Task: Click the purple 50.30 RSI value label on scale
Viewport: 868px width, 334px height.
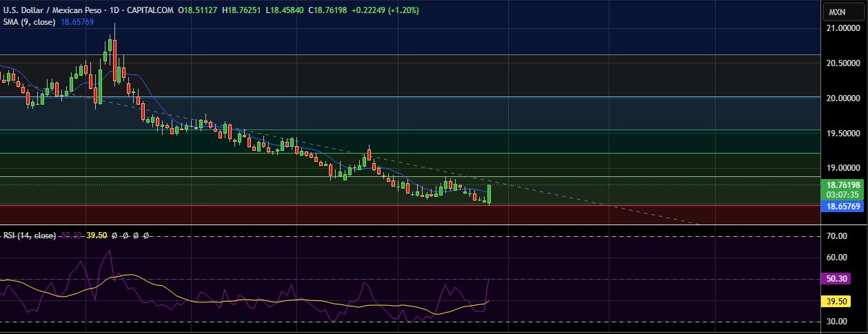Action: coord(837,279)
